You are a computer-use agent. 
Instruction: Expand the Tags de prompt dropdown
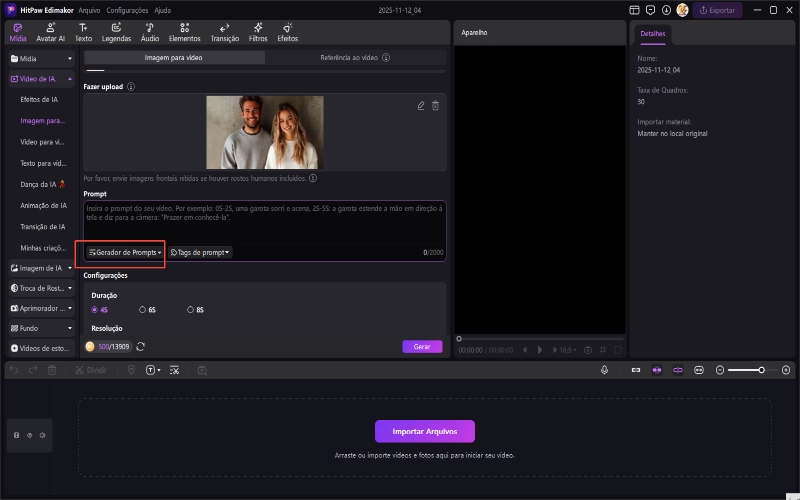click(200, 253)
